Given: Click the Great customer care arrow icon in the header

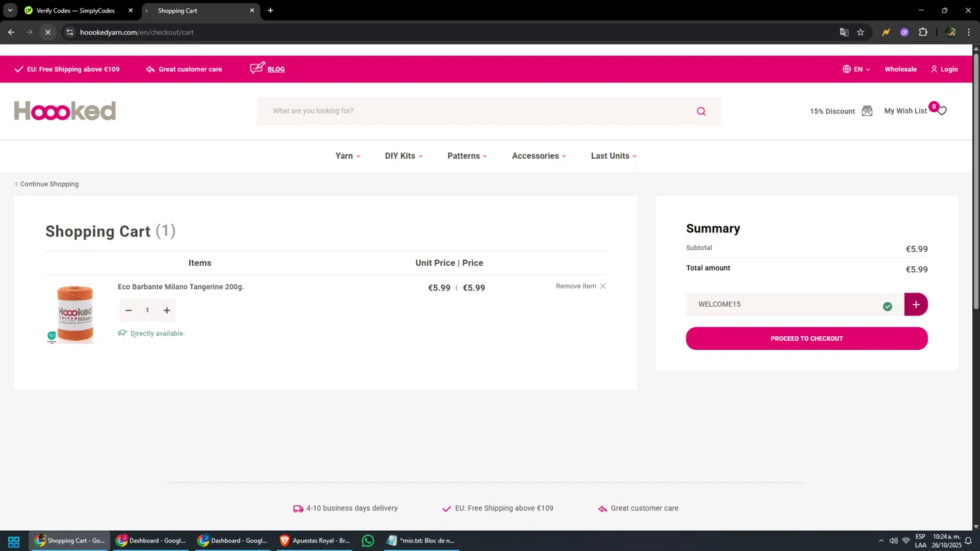Looking at the screenshot, I should 150,69.
